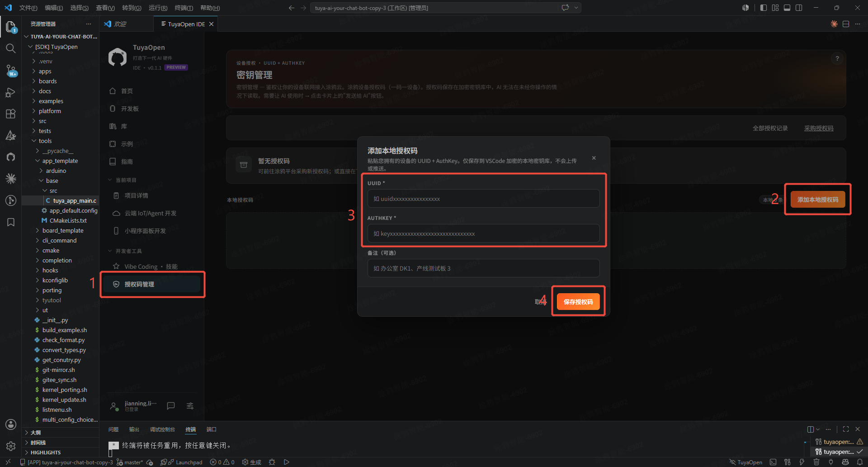Switch to the 调试控制台 panel tab

tap(162, 429)
